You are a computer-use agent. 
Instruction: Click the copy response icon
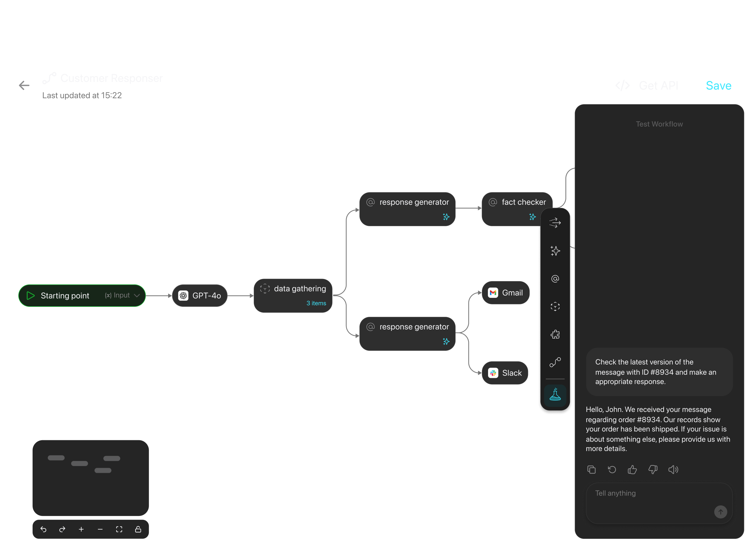591,470
